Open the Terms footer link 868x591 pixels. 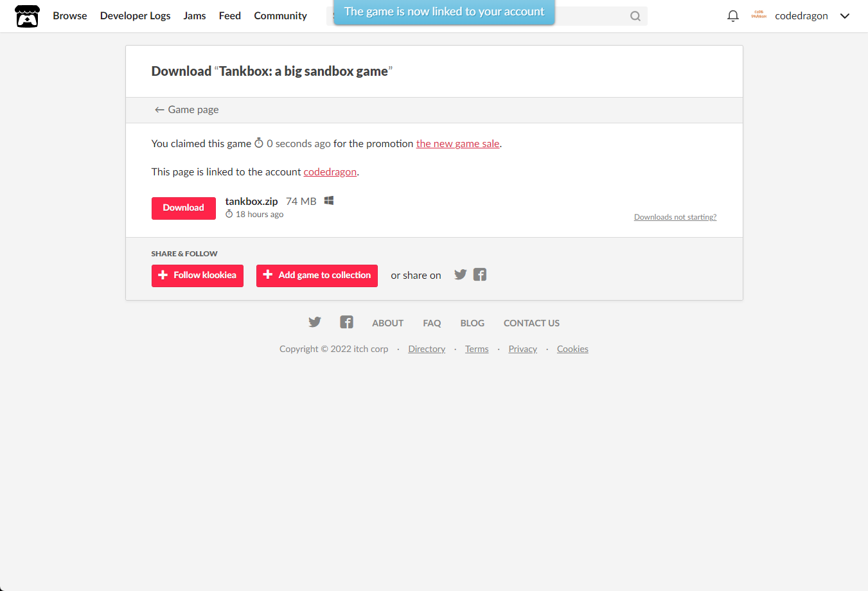(477, 349)
